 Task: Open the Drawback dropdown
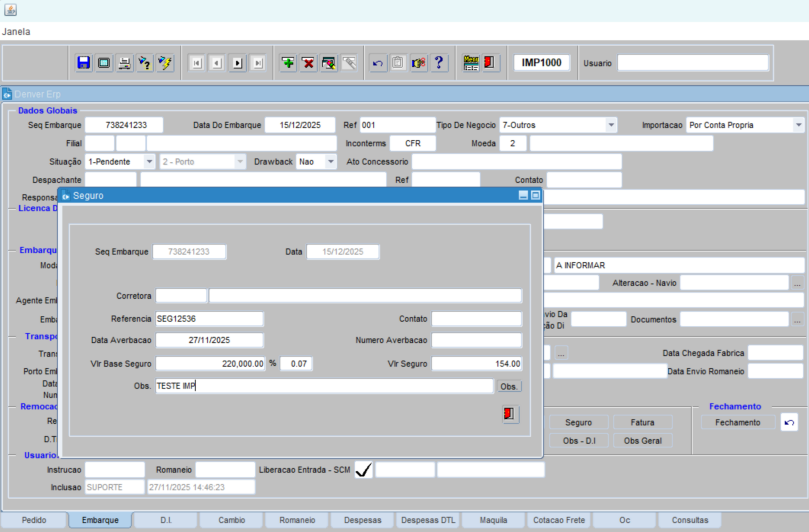[x=330, y=162]
